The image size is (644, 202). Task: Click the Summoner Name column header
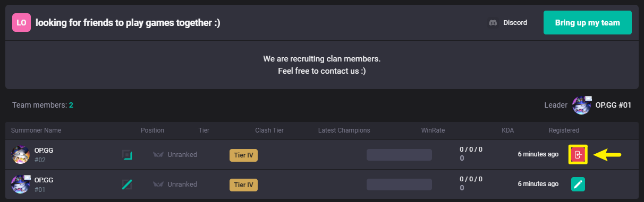point(36,130)
